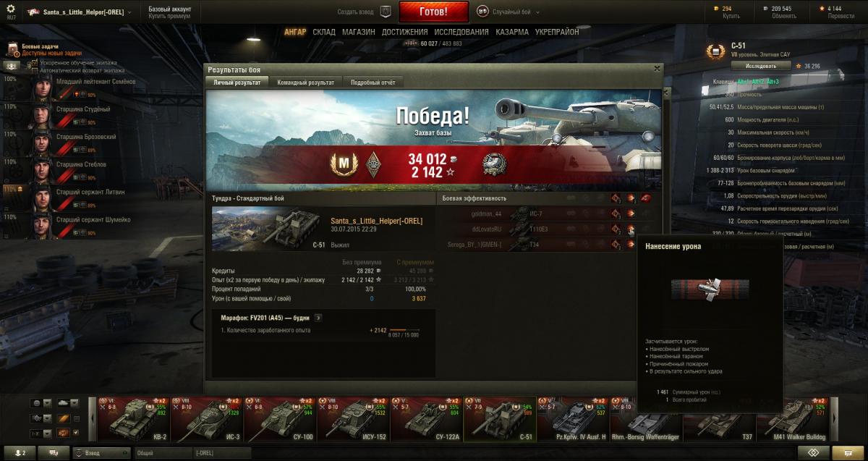
Task: Click the marathon experience progress bar
Action: [404, 330]
